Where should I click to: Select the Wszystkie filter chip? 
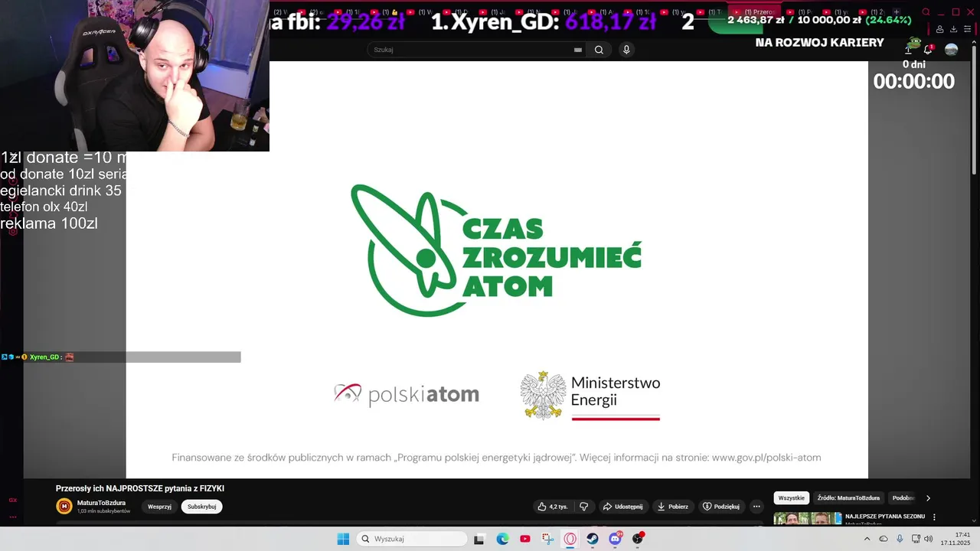click(x=791, y=498)
